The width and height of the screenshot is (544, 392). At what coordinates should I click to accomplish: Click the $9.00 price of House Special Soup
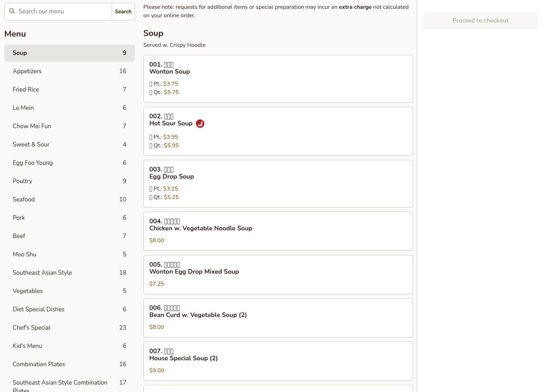(156, 371)
